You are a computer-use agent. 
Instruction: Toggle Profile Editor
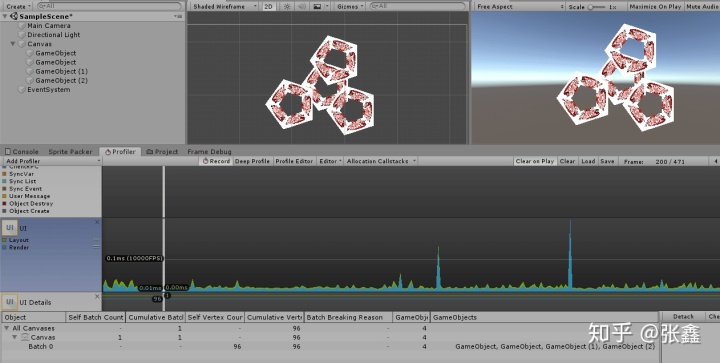pos(294,161)
